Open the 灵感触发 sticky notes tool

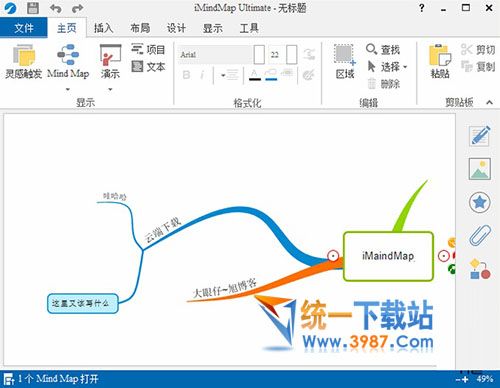23,62
